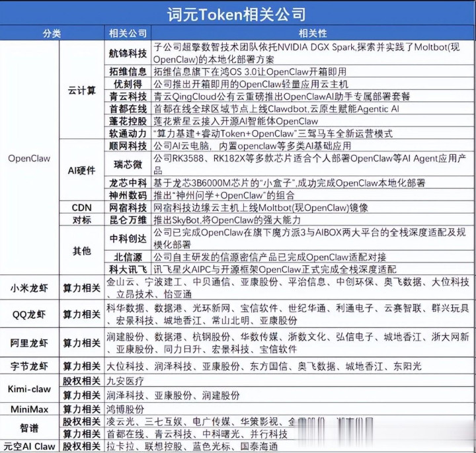
Task: Click 算力相关 in the QQ龙虾 row
Action: 82,314
